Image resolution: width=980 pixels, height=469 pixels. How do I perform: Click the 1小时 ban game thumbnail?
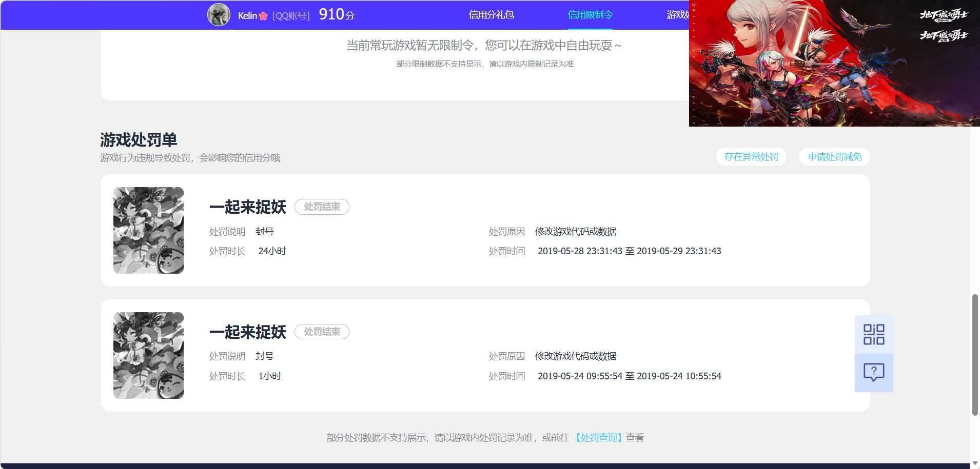tap(148, 355)
